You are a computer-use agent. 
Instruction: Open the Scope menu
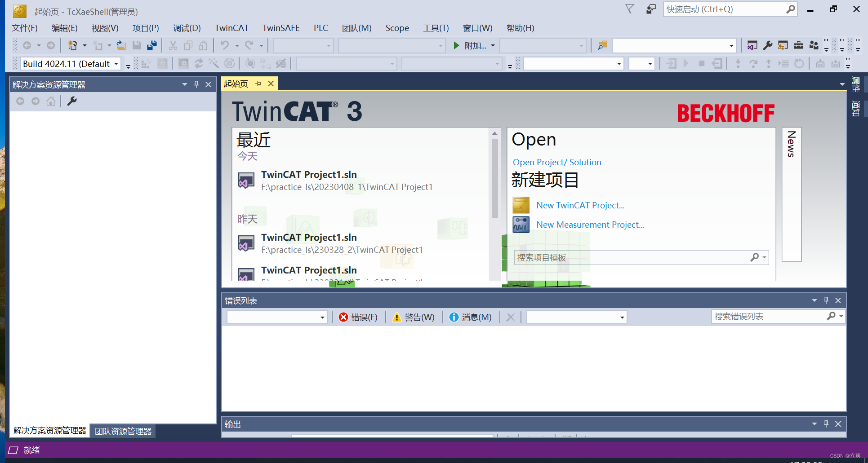[x=397, y=28]
